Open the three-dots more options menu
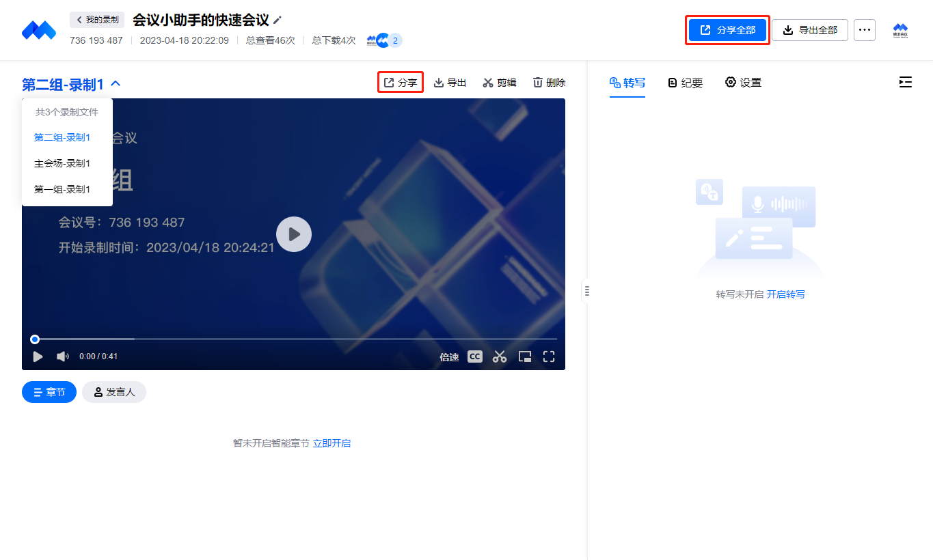Viewport: 933px width, 560px height. coord(865,30)
